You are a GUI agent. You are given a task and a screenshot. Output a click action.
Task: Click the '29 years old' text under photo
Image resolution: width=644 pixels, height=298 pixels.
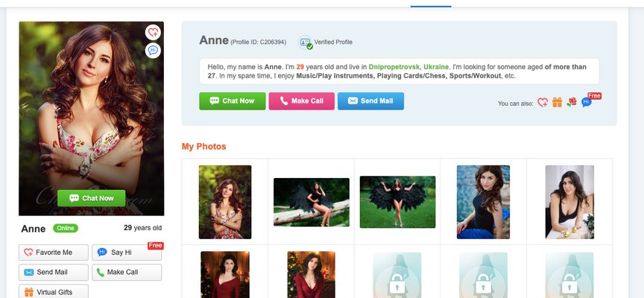point(143,228)
